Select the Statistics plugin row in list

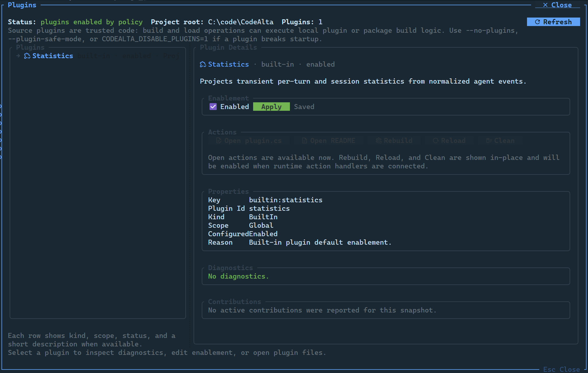[x=98, y=56]
